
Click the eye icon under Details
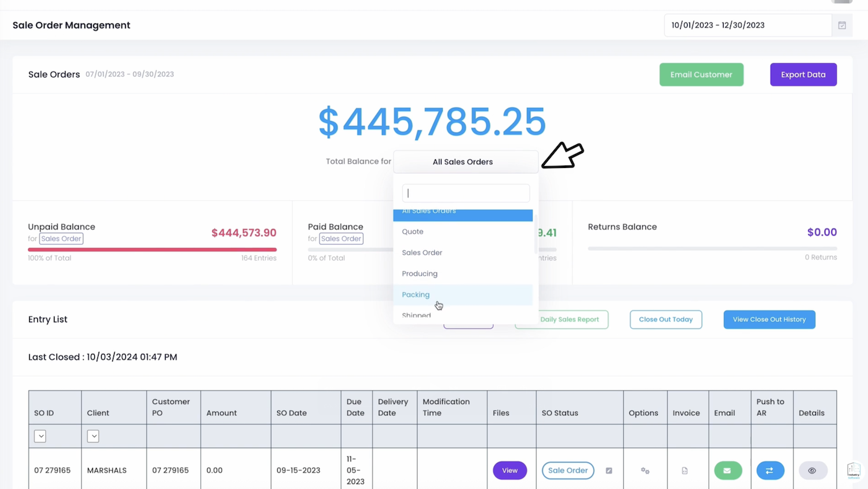click(x=812, y=470)
